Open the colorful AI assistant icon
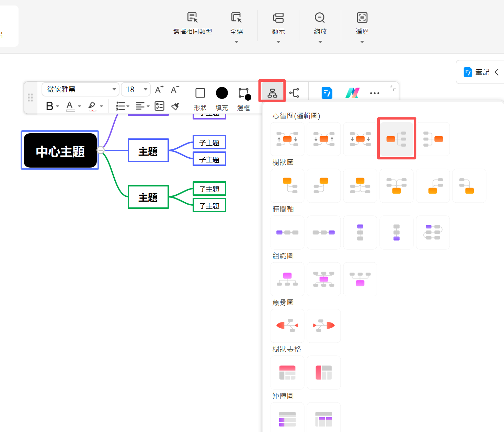Image resolution: width=504 pixels, height=432 pixels. click(352, 93)
